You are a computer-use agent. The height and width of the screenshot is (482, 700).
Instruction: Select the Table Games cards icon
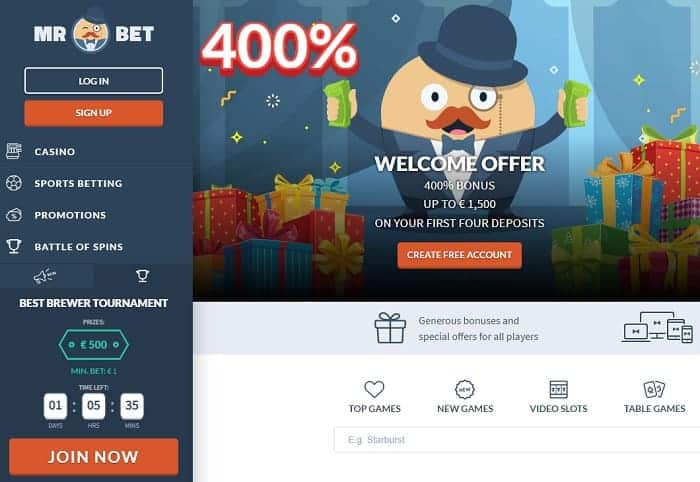click(654, 389)
